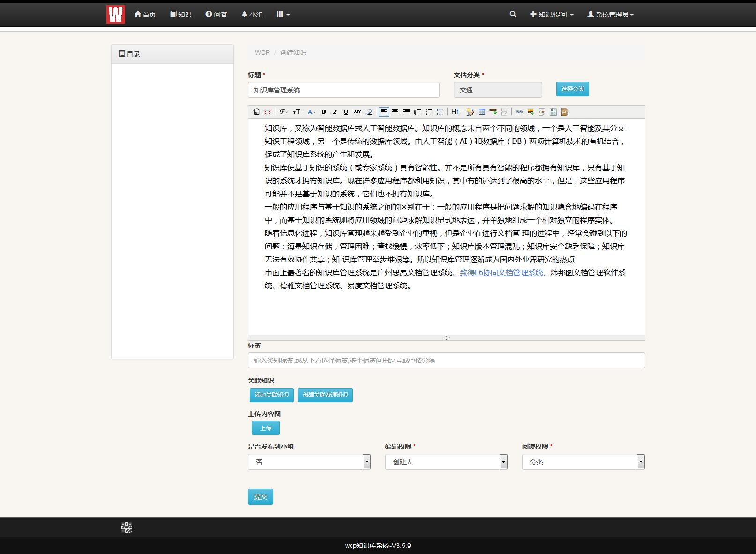
Task: Expand the 知识/提问 dropdown
Action: (x=552, y=15)
